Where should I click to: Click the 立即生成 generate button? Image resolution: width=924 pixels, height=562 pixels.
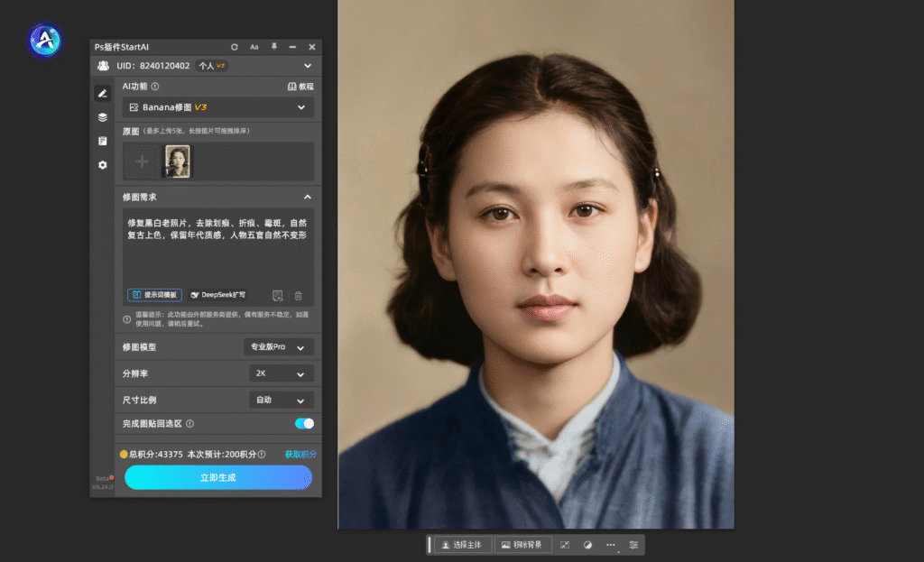[x=217, y=477]
